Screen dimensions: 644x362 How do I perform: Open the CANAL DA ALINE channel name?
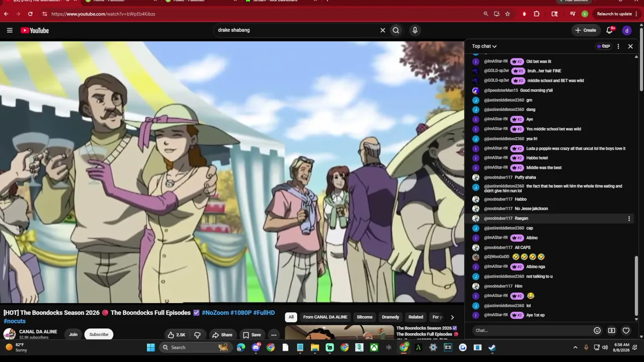38,332
